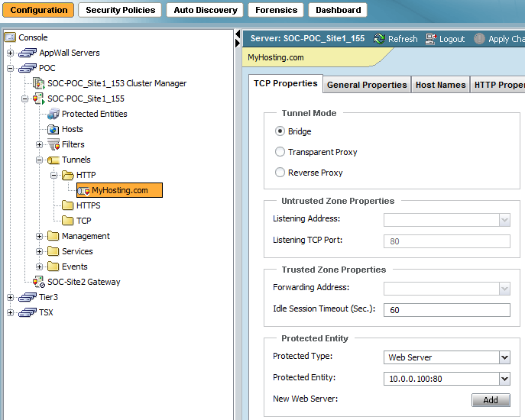Viewport: 525px width, 420px height.
Task: Switch to the General Properties tab
Action: tap(366, 85)
